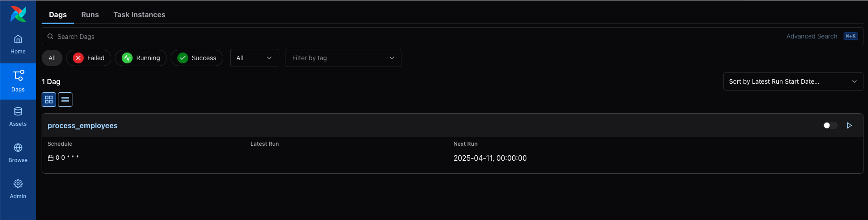Switch to the Runs tab
The height and width of the screenshot is (220, 868).
point(90,14)
